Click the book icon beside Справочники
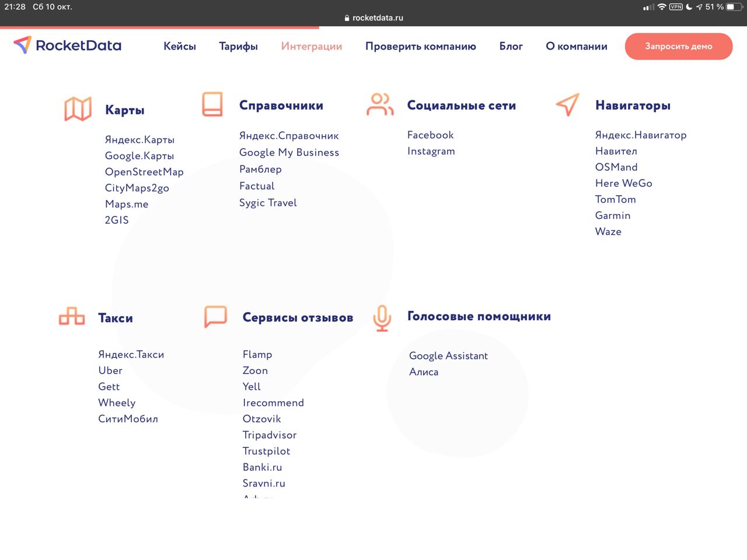 (x=212, y=104)
